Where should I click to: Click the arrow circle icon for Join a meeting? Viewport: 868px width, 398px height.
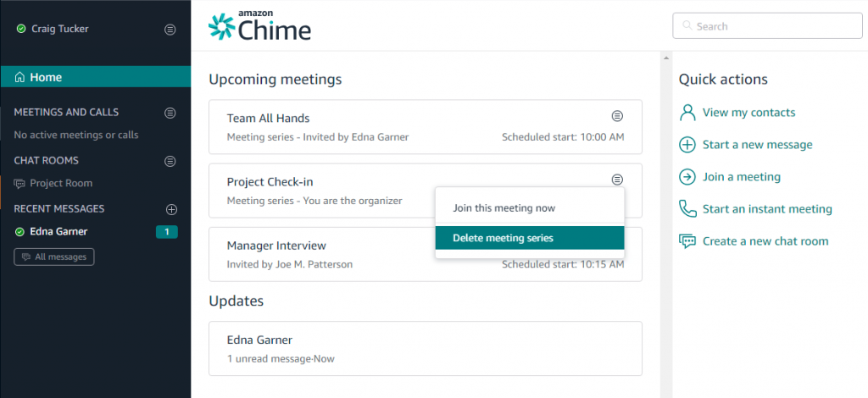687,177
